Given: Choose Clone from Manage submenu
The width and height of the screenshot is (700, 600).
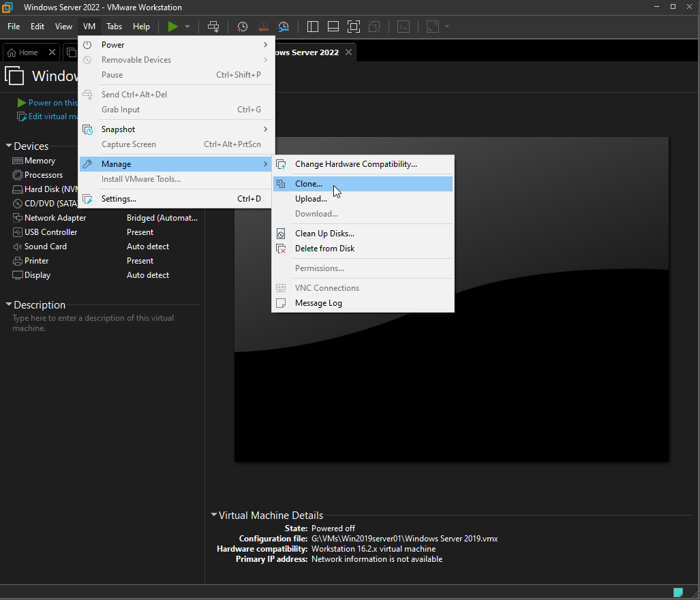Looking at the screenshot, I should point(363,184).
